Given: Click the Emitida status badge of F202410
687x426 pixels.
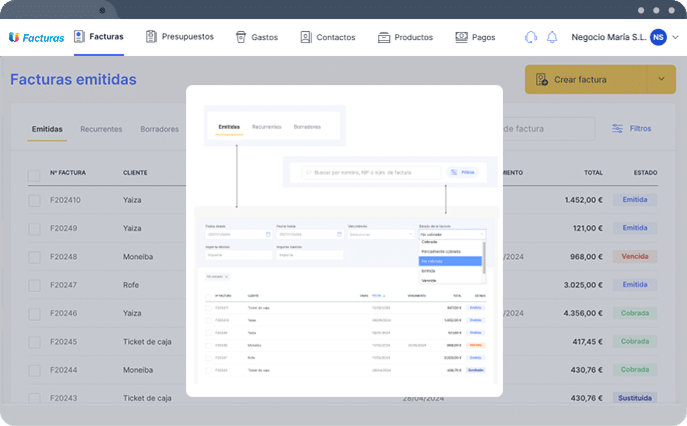Looking at the screenshot, I should point(635,200).
